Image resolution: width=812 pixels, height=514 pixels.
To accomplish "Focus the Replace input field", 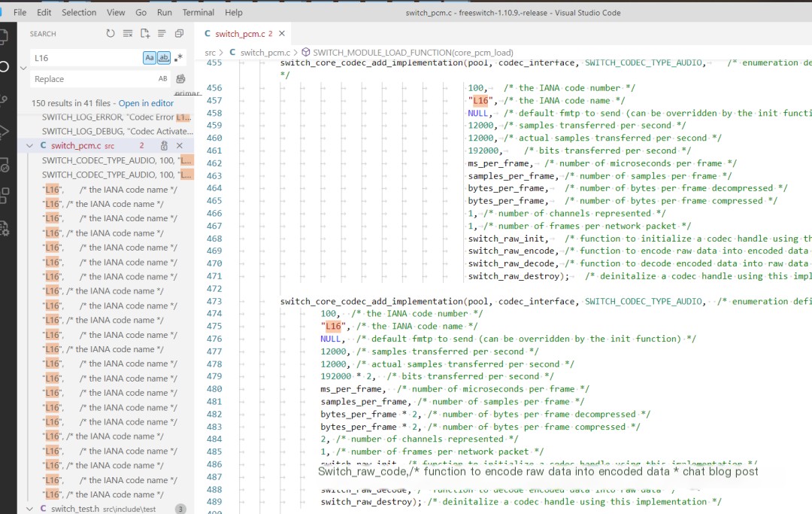I will coord(93,79).
